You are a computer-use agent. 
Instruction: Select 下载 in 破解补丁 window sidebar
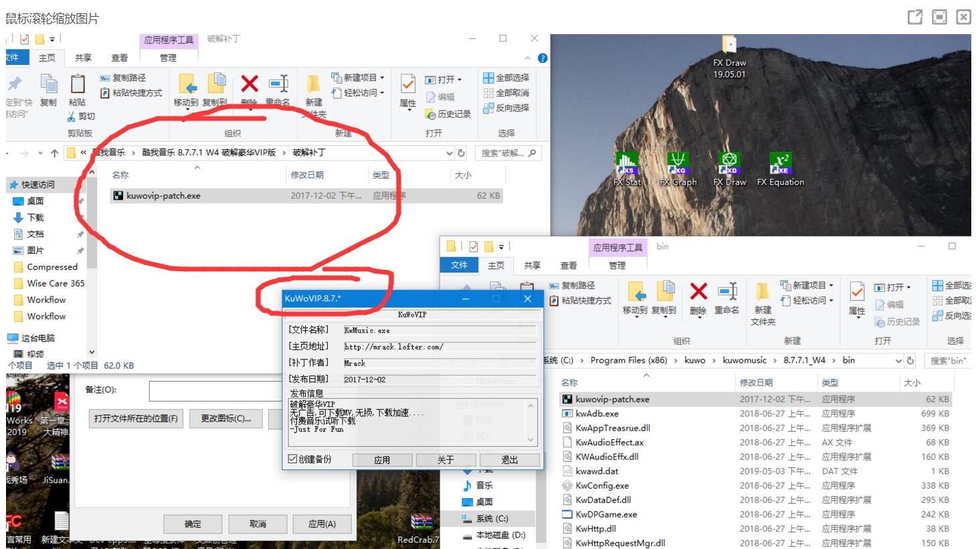pyautogui.click(x=35, y=218)
